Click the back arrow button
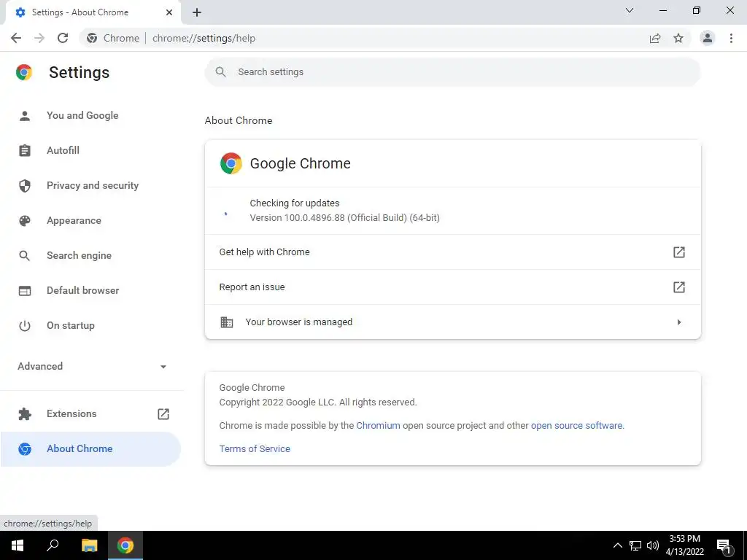Image resolution: width=747 pixels, height=560 pixels. click(x=16, y=38)
